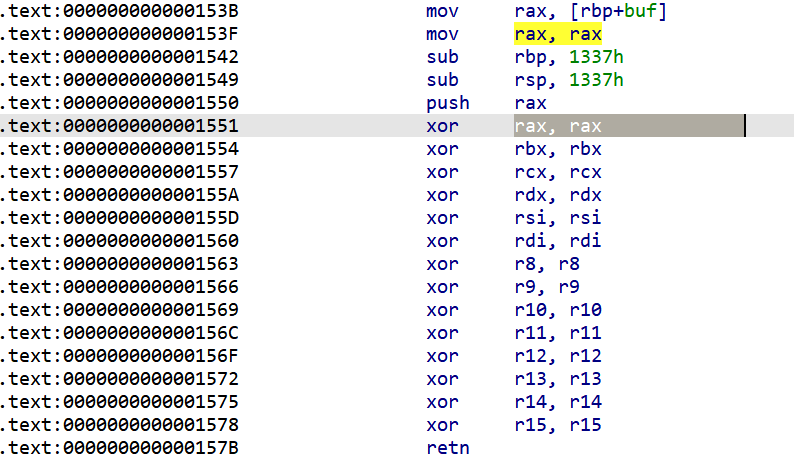Click the rbx, rbx operand

[558, 149]
